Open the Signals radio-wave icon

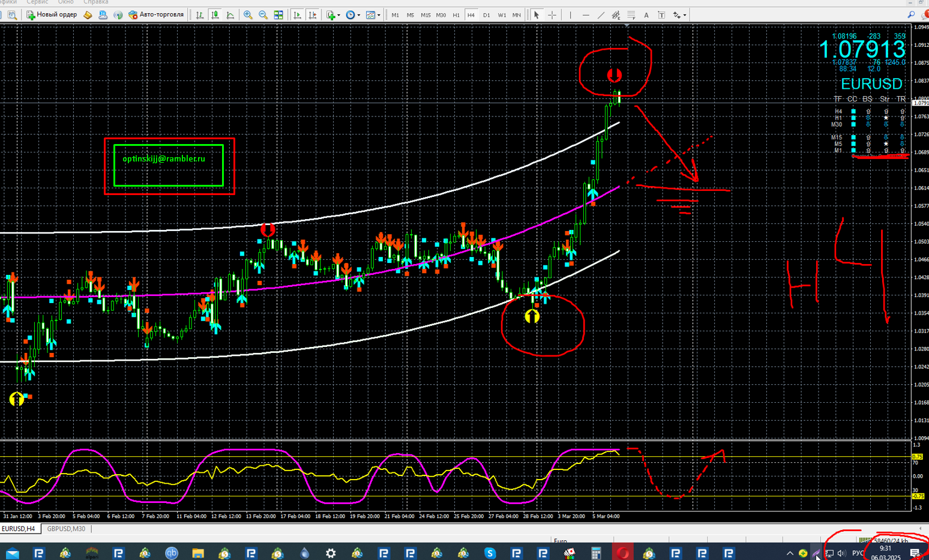pyautogui.click(x=118, y=15)
